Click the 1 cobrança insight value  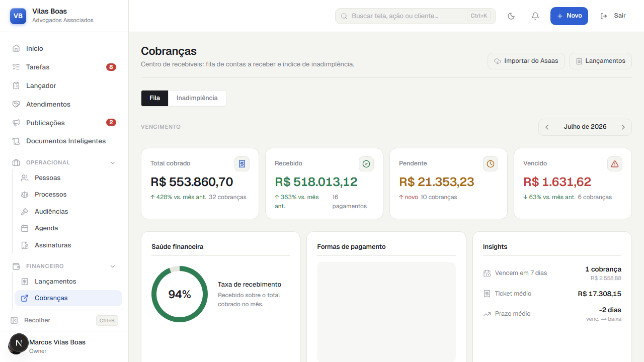[x=603, y=269]
